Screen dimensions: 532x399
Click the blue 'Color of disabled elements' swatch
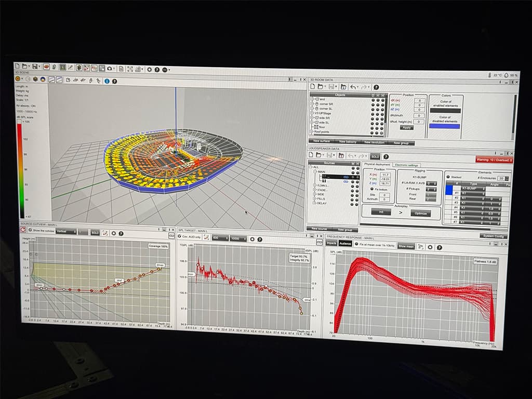(445, 126)
